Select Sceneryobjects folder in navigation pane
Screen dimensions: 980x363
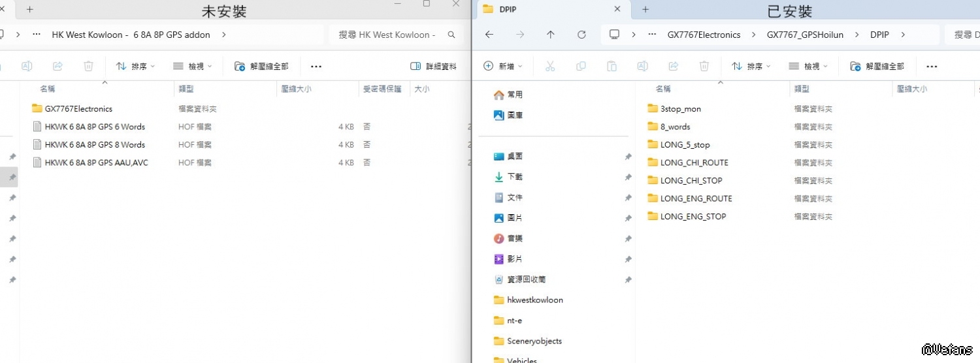[x=528, y=341]
